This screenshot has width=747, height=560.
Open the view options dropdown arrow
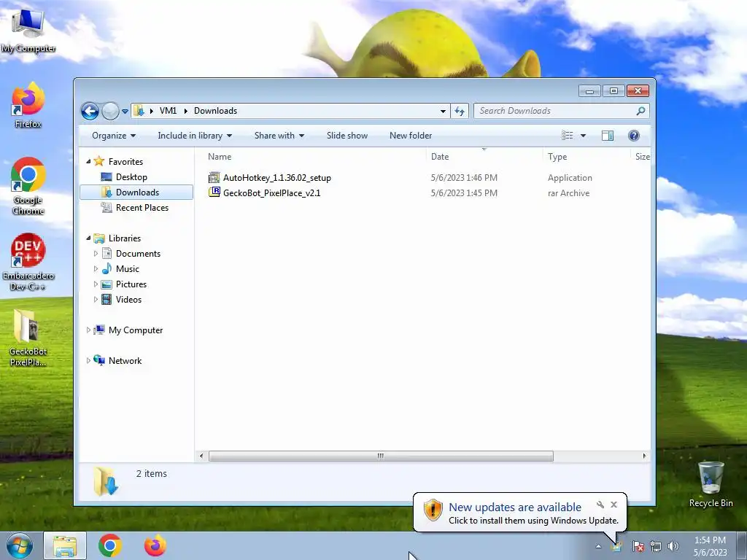(583, 136)
